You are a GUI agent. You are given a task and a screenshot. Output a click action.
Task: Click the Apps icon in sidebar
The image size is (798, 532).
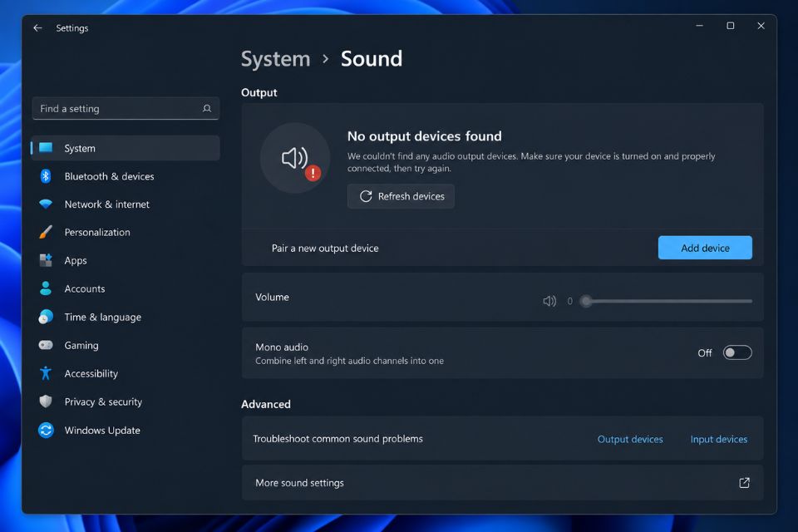coord(46,260)
